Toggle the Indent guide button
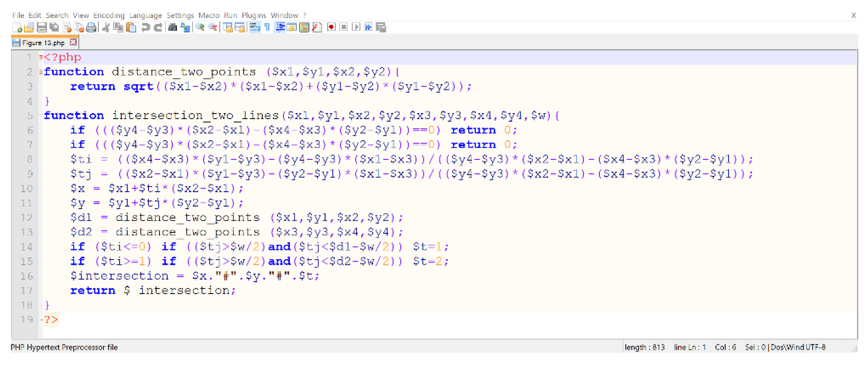 coord(280,27)
